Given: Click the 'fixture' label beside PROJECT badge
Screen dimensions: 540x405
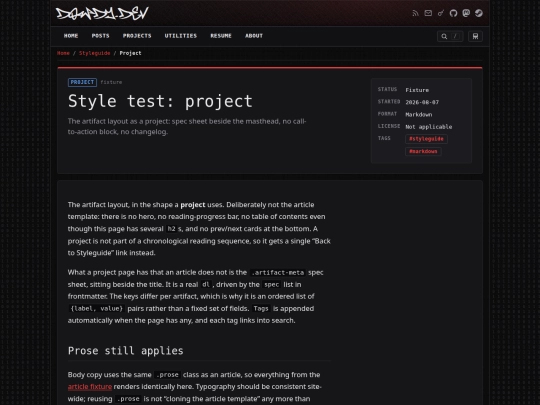Looking at the screenshot, I should [x=111, y=82].
